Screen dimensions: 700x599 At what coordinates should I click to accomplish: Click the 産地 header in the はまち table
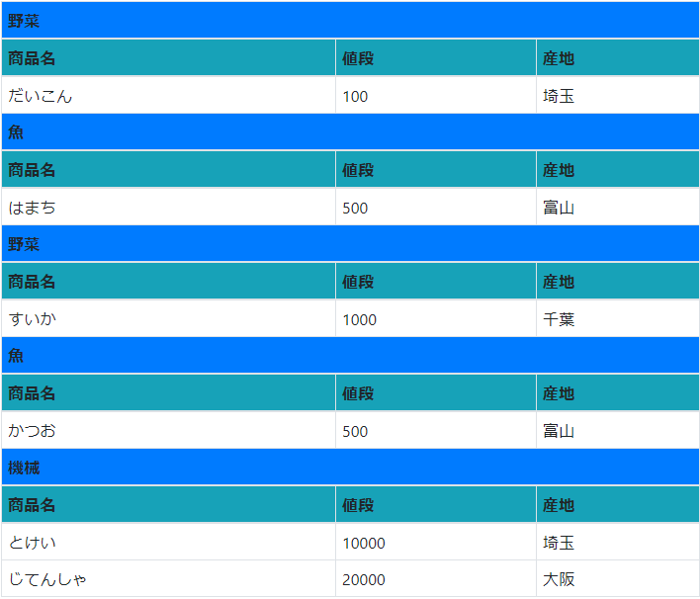618,169
